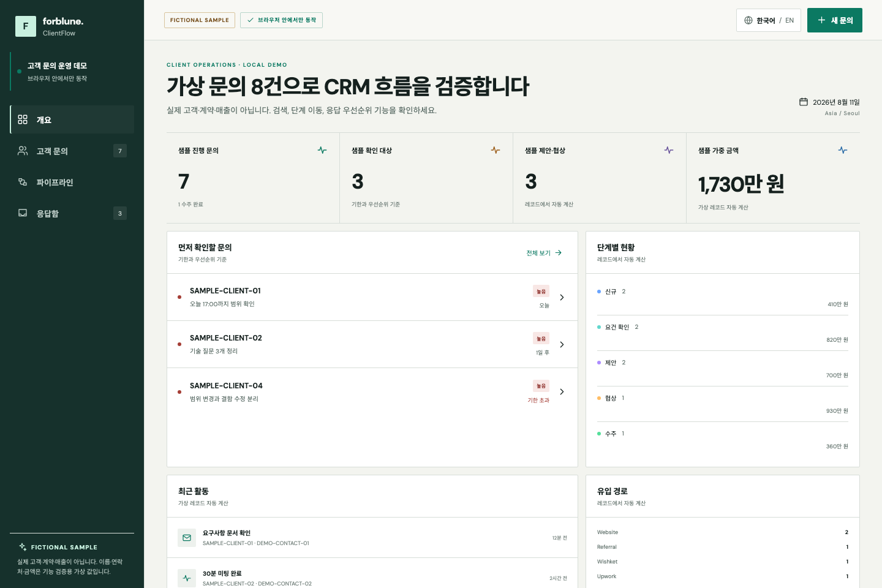Click the 협상 stage row label
This screenshot has width=882, height=588.
tap(611, 398)
